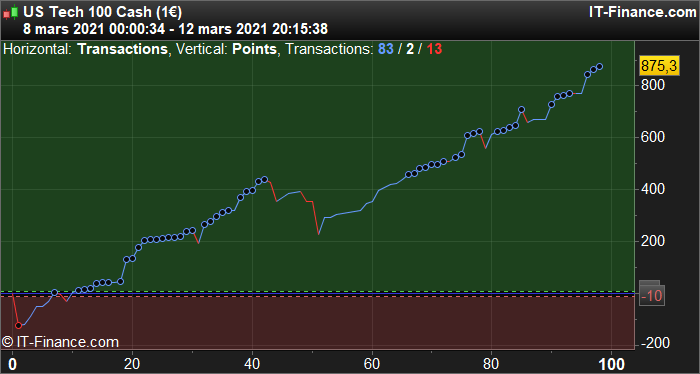700x374 pixels.
Task: Click the -10 level label on the right axis
Action: pos(652,295)
